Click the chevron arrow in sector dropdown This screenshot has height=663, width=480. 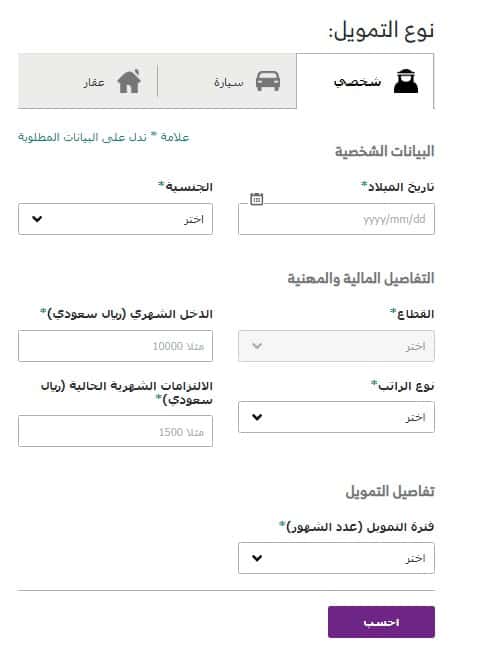[257, 346]
